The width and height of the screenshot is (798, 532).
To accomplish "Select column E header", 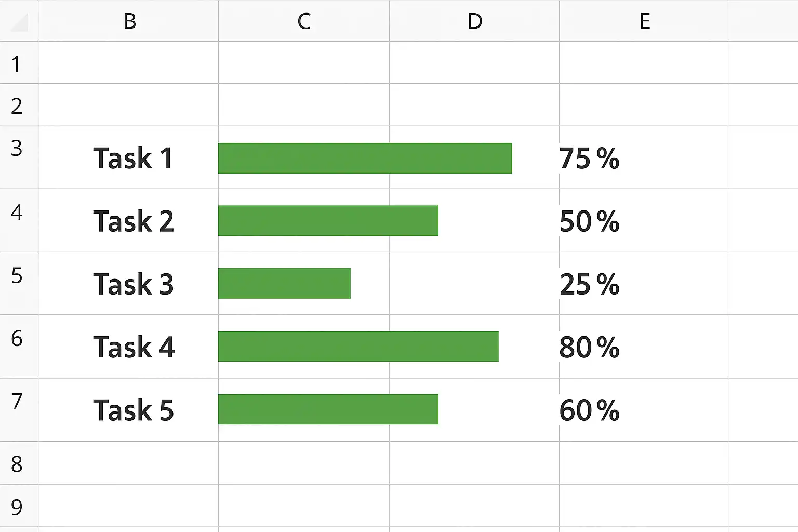I will point(644,21).
